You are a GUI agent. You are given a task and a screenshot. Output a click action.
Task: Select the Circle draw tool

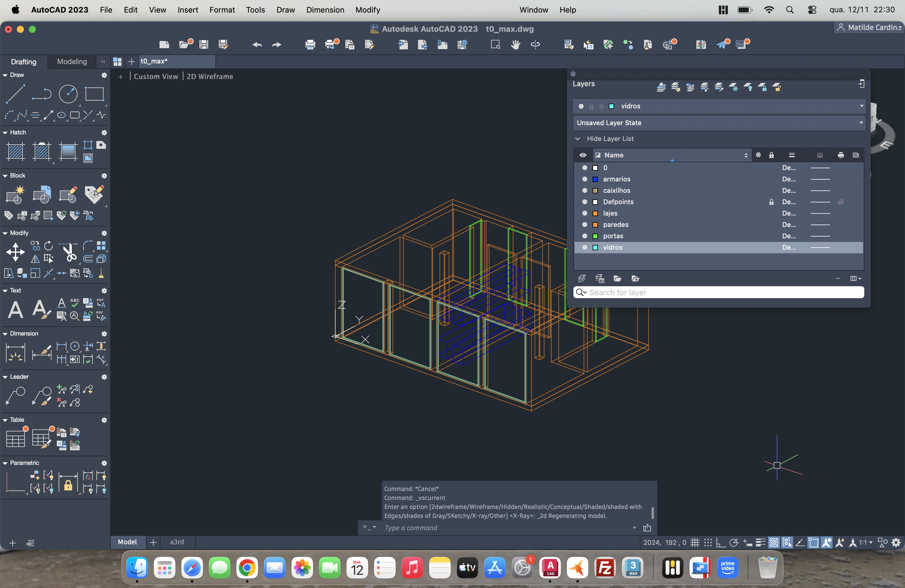click(68, 94)
